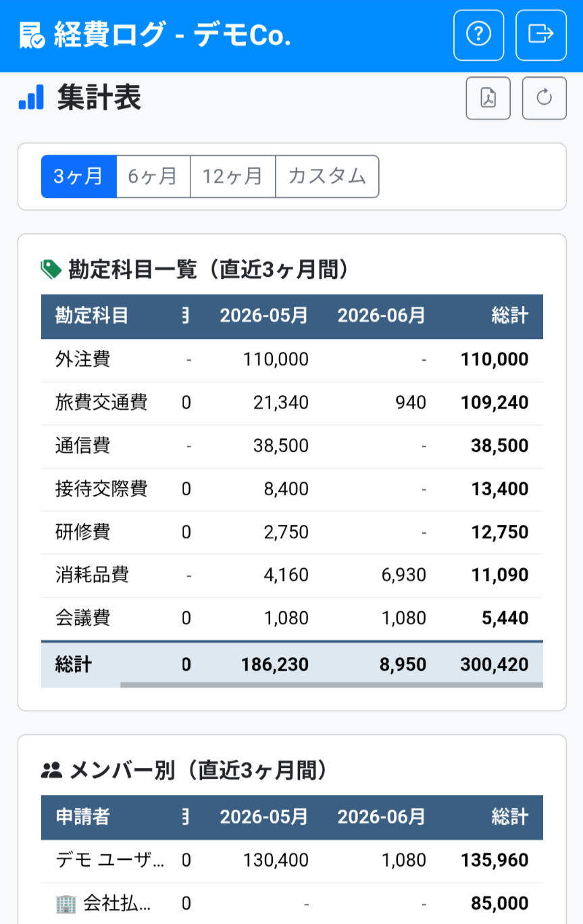
Task: Click 総計 column header in 勘定科目 table
Action: click(x=510, y=315)
